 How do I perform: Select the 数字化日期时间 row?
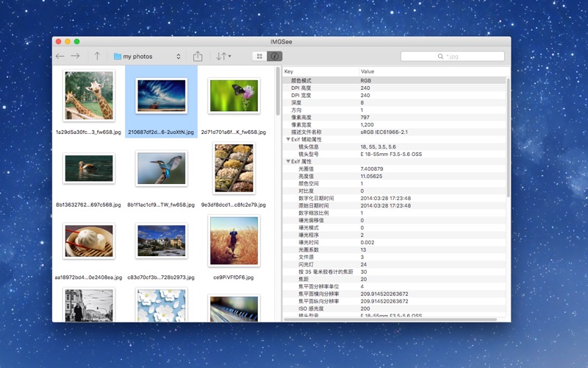tap(395, 198)
